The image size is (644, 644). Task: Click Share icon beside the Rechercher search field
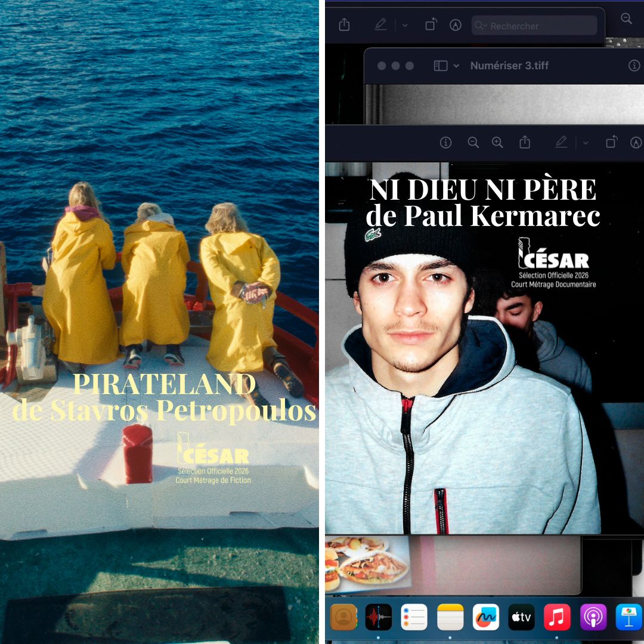[x=344, y=25]
